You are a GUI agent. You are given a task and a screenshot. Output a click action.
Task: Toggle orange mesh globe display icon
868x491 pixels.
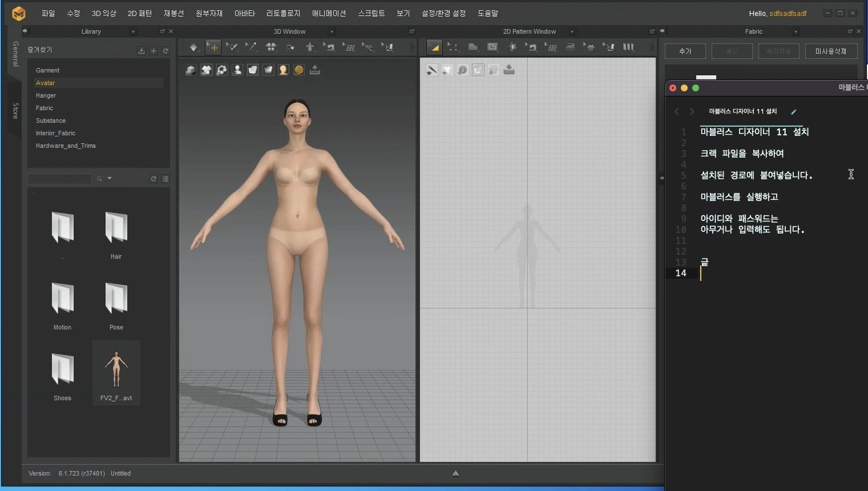(x=298, y=70)
